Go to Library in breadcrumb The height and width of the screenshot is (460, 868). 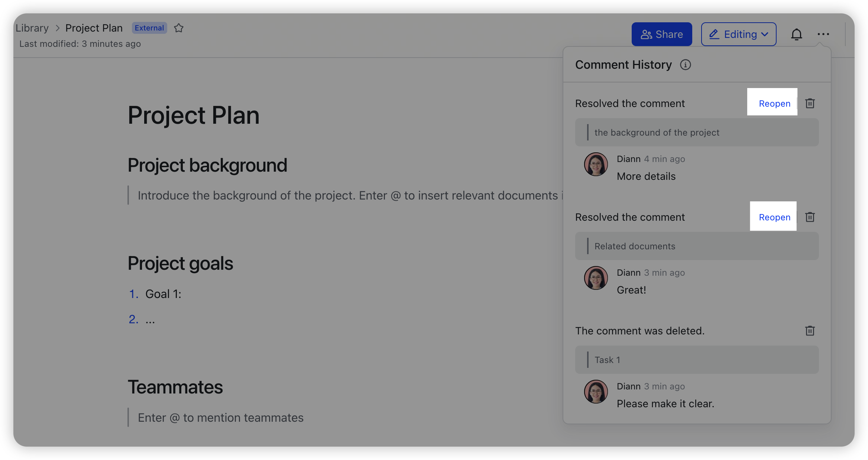pos(32,28)
